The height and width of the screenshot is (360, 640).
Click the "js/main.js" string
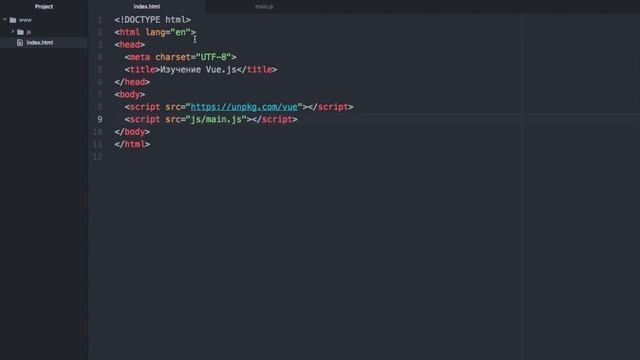coord(216,120)
